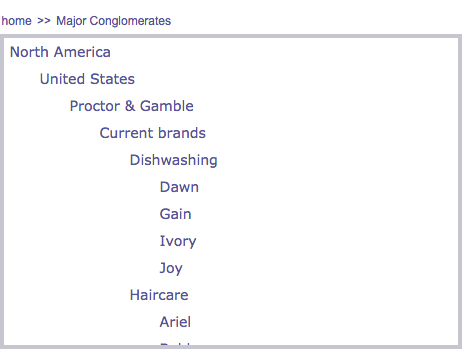Image resolution: width=472 pixels, height=362 pixels.
Task: Click blank area beside North America row
Action: click(283, 52)
